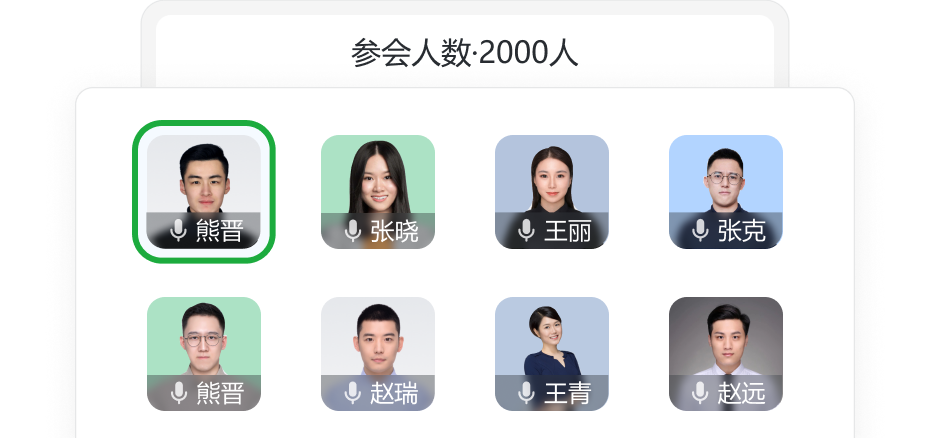
Task: Select the 张晓 participant avatar
Action: tap(378, 192)
